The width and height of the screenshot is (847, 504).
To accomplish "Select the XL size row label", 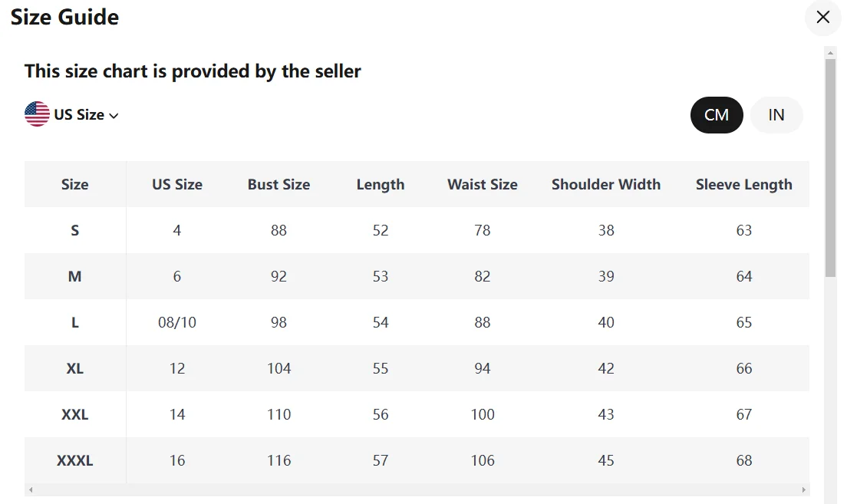I will (x=75, y=368).
